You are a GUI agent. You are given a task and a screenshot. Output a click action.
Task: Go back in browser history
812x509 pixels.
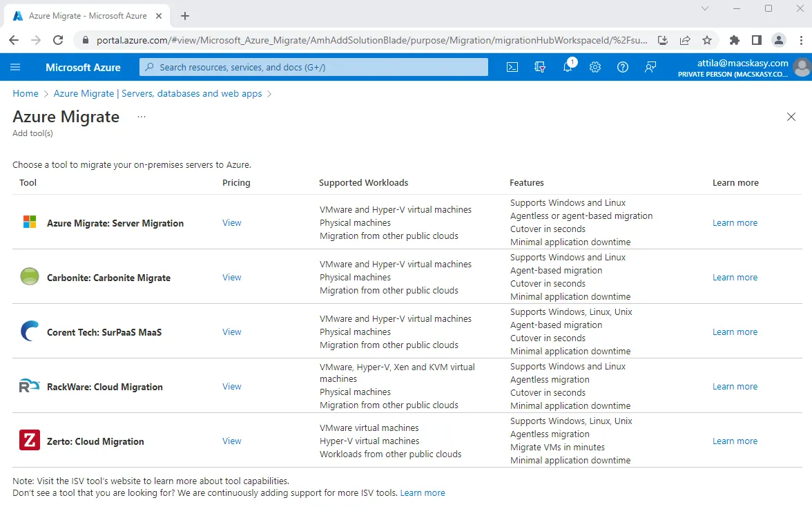(x=14, y=40)
